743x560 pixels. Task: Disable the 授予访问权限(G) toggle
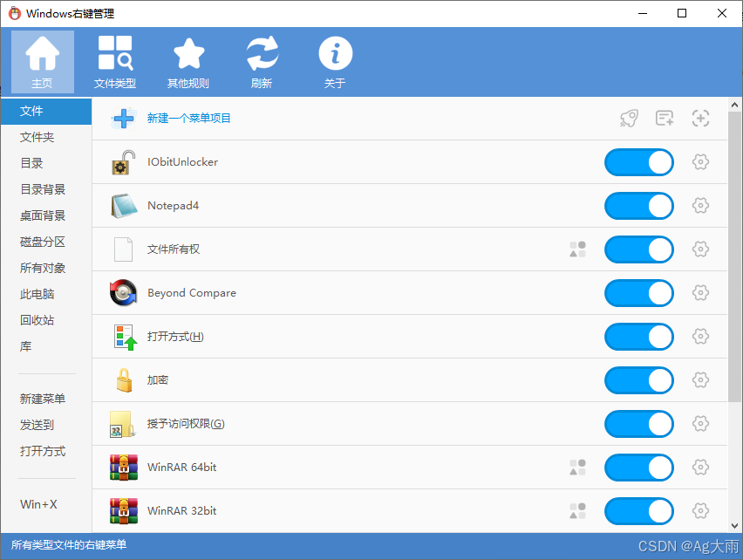point(638,424)
